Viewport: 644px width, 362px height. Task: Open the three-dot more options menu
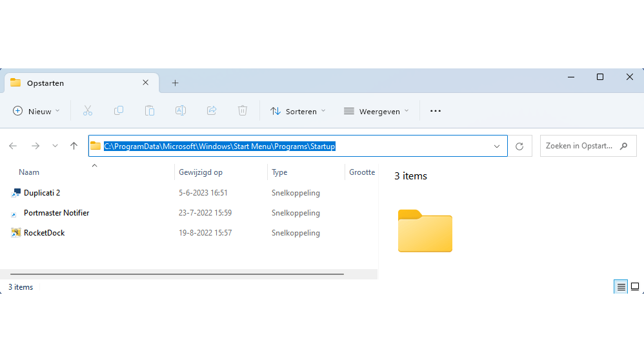pos(436,111)
